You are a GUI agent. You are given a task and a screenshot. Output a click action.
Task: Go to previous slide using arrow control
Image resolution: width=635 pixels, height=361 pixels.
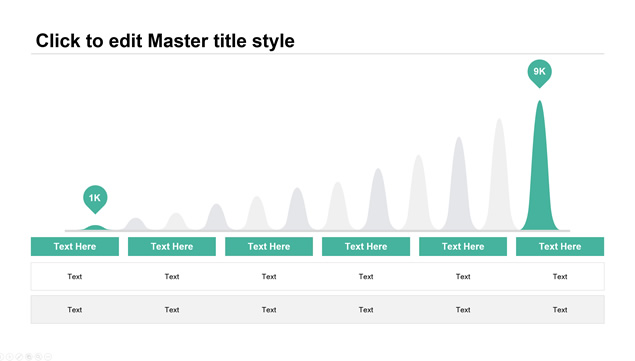click(x=1, y=357)
